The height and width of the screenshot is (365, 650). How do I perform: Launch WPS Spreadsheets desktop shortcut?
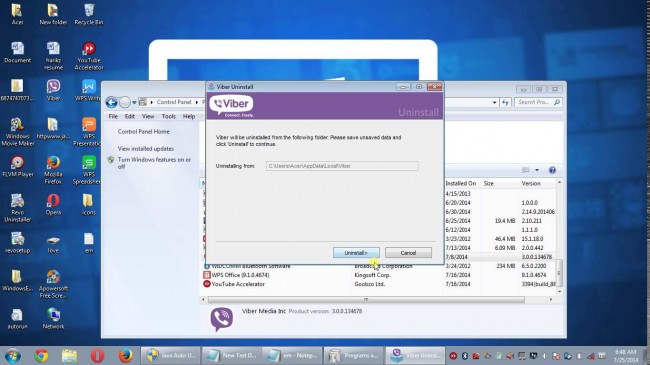click(87, 170)
